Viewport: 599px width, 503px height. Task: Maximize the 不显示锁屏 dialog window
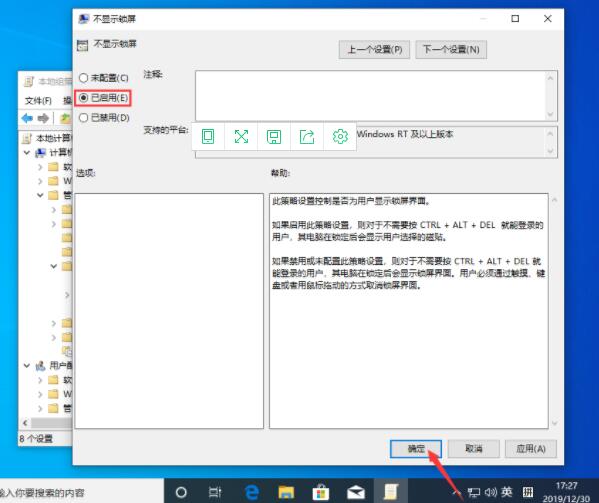click(x=515, y=19)
